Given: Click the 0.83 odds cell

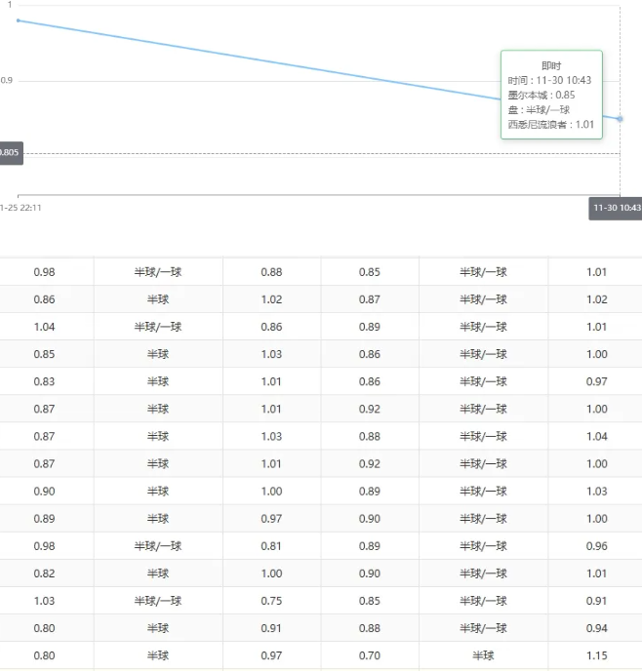Looking at the screenshot, I should coord(44,381).
